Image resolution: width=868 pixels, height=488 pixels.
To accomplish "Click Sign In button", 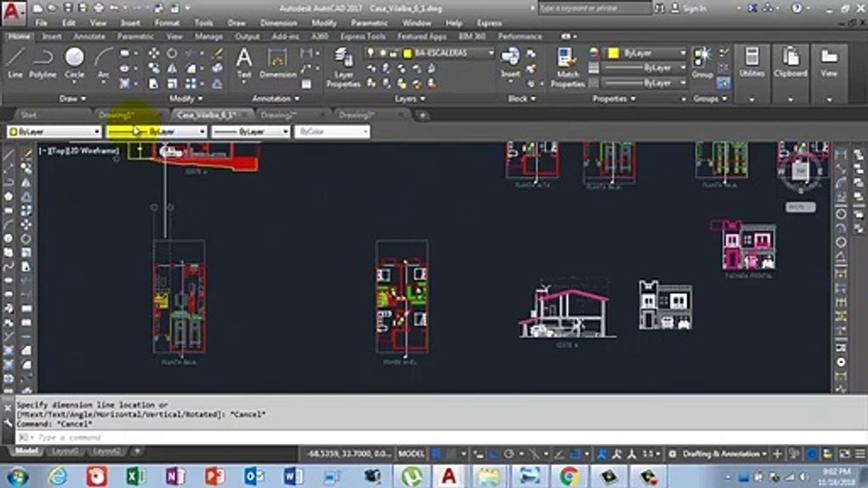I will 688,8.
